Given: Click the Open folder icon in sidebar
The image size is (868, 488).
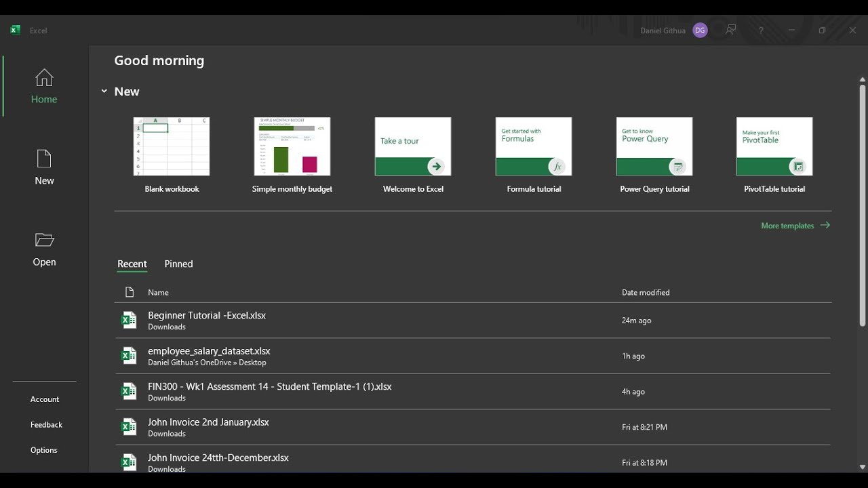Looking at the screenshot, I should click(x=44, y=240).
